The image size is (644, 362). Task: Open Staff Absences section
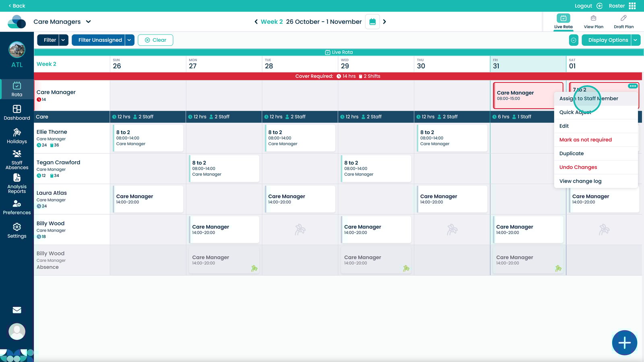click(x=17, y=160)
